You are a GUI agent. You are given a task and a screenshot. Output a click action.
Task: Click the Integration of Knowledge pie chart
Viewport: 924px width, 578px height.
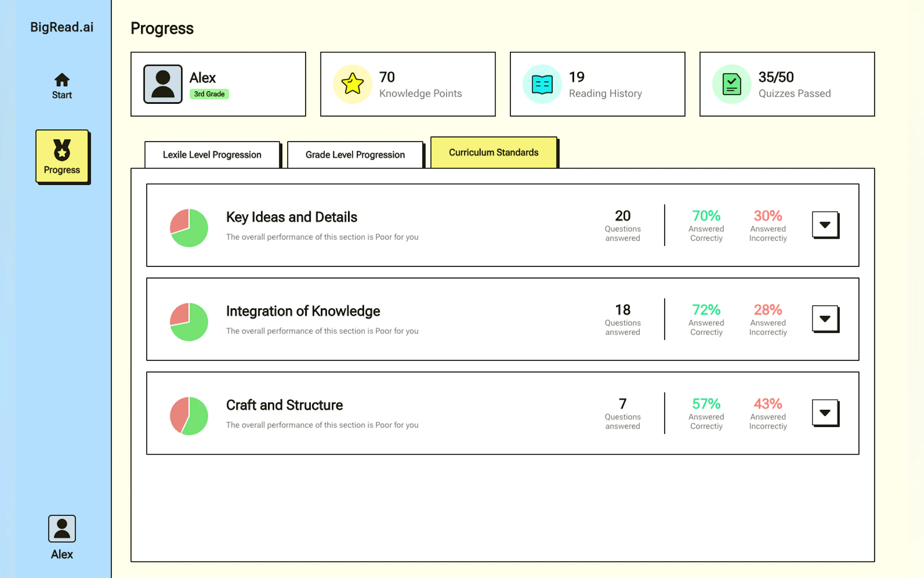189,322
